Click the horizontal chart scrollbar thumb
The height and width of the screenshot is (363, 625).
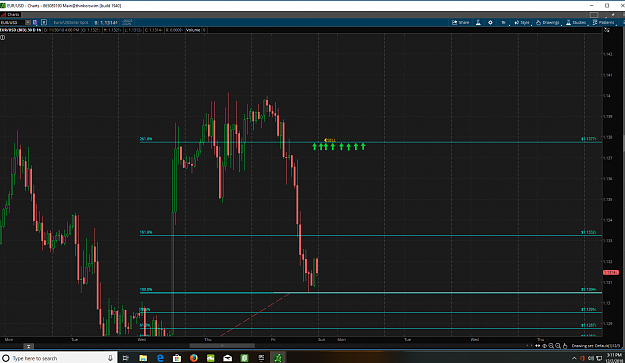point(222,346)
